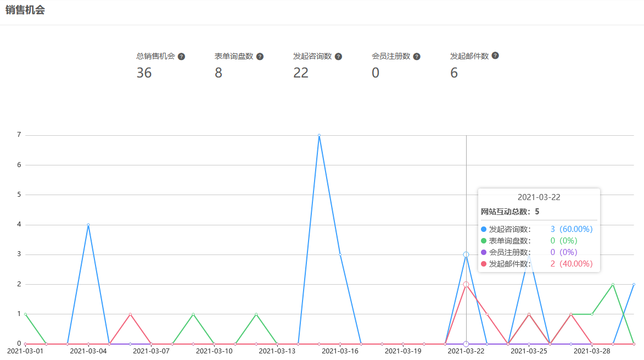The width and height of the screenshot is (644, 360).
Task: Show help tooltip for 发起邮件数
Action: point(495,56)
